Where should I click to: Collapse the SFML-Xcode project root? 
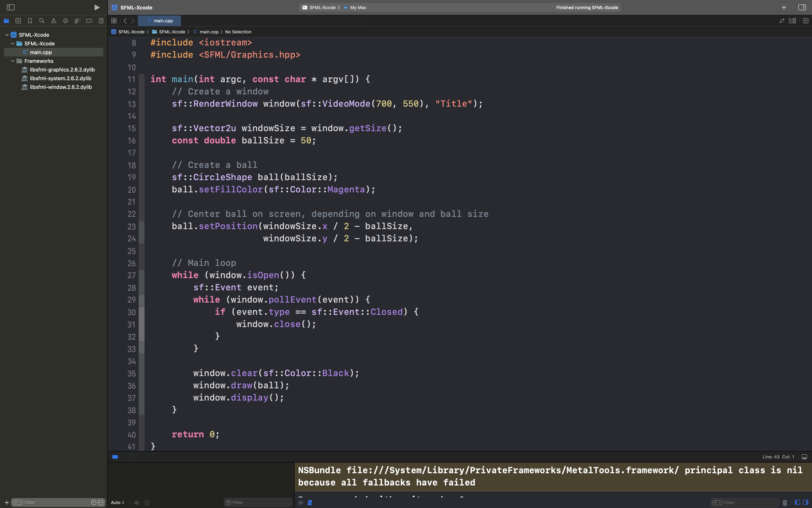(7, 35)
